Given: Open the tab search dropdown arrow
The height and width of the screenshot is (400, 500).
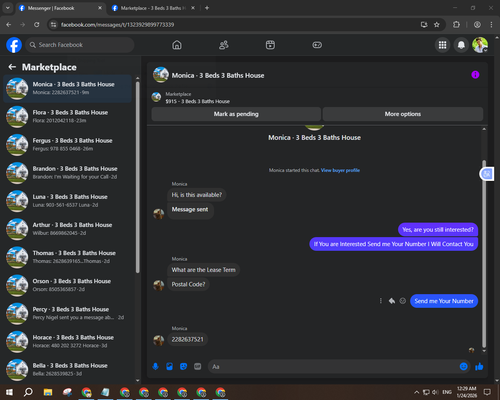Looking at the screenshot, I should (7, 8).
